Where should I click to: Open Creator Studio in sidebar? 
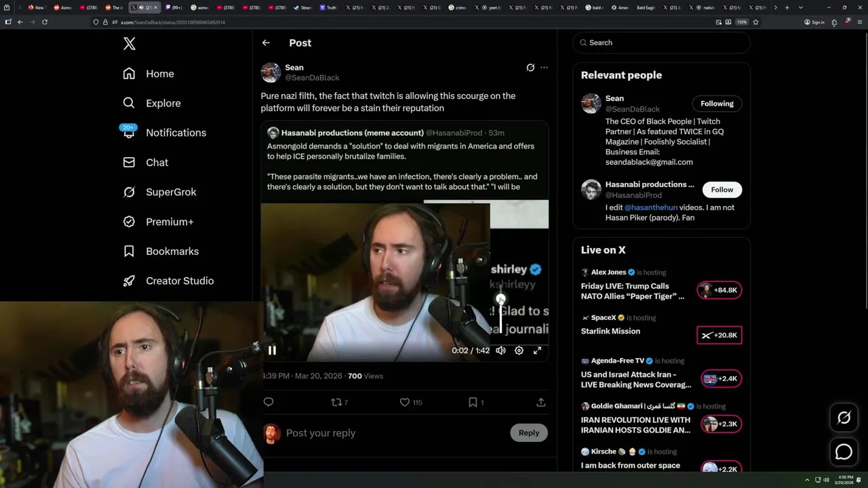pyautogui.click(x=168, y=281)
